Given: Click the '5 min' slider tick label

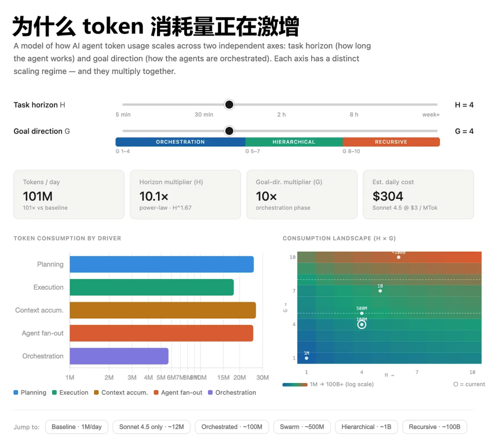Looking at the screenshot, I should pos(123,115).
